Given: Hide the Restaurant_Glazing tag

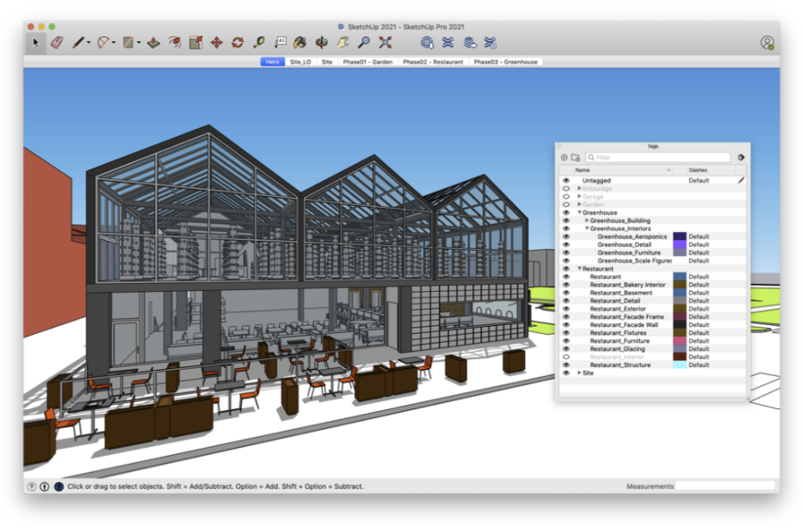Looking at the screenshot, I should coord(566,349).
